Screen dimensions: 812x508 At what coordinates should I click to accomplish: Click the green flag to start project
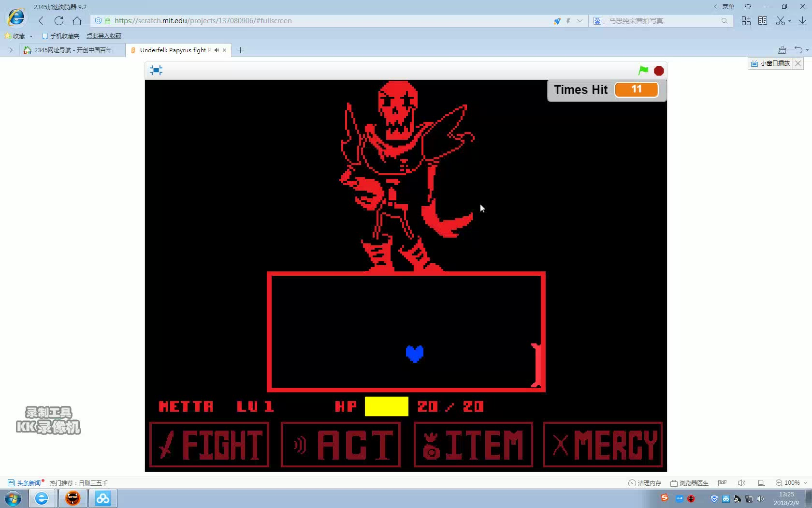(x=643, y=71)
